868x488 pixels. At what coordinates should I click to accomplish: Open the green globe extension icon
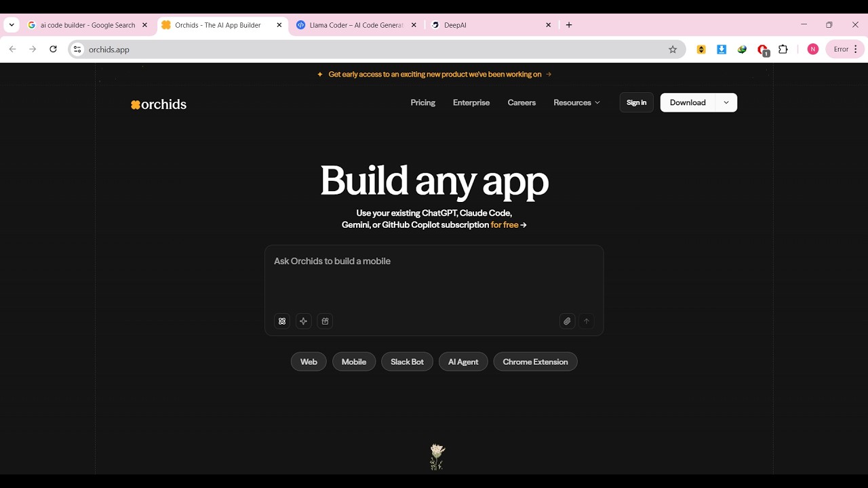743,49
